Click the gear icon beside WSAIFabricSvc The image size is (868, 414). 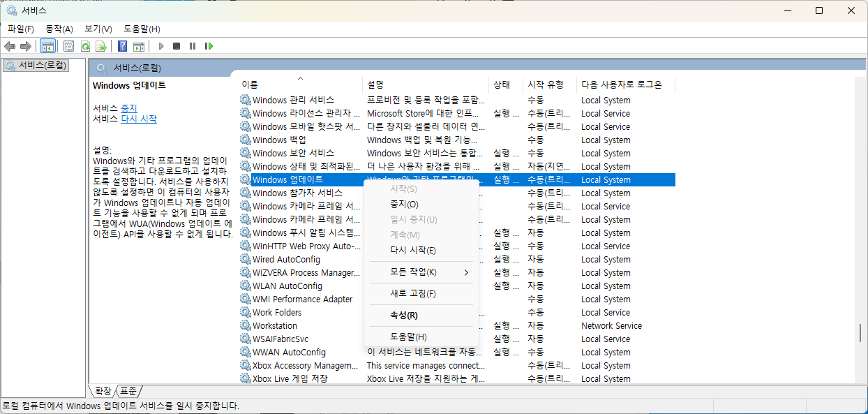coord(245,339)
